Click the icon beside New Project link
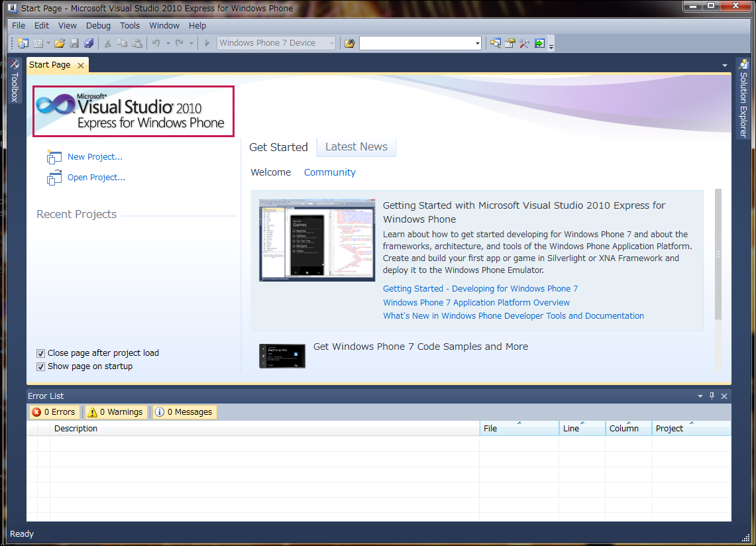Screen dimensions: 756x546 pos(54,157)
